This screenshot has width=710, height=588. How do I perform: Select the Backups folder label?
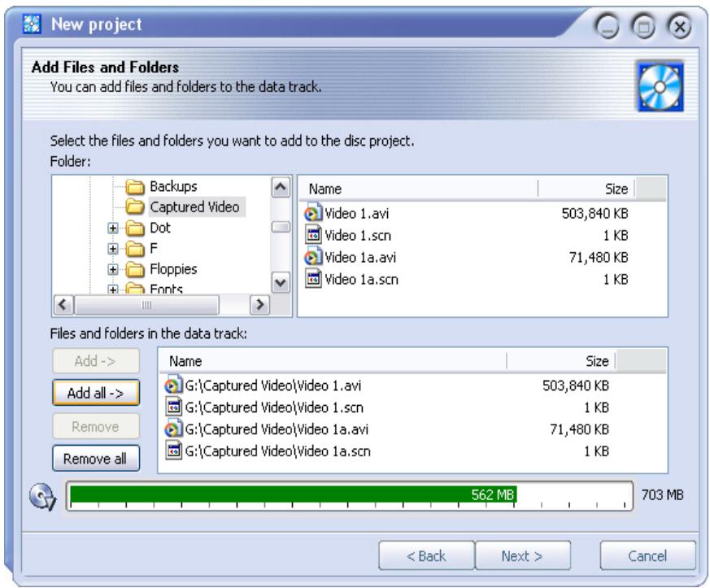(173, 186)
